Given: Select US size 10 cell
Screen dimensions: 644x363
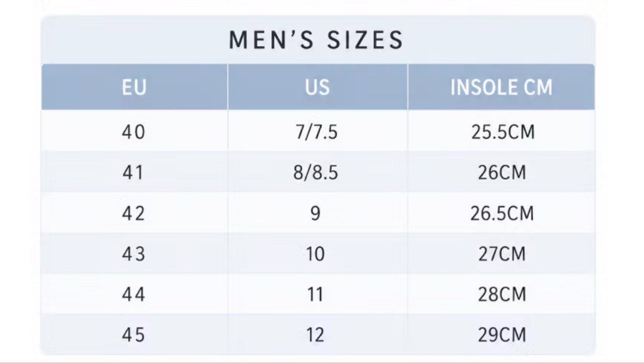Looking at the screenshot, I should 317,254.
